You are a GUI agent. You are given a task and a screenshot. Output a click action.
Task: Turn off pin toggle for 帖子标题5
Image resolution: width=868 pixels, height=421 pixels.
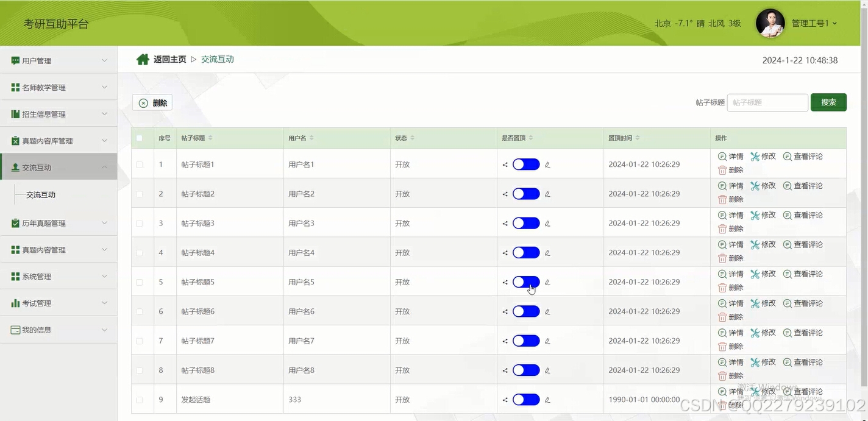click(525, 281)
